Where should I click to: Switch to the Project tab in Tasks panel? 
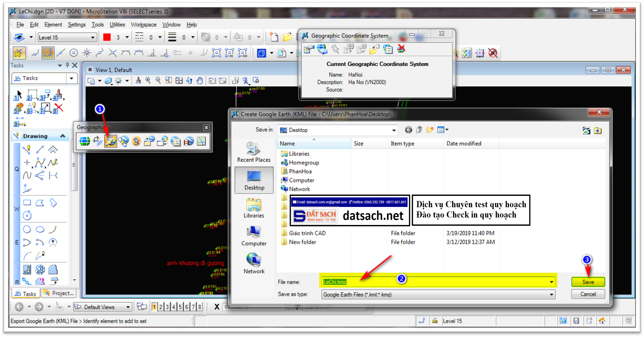pyautogui.click(x=59, y=294)
